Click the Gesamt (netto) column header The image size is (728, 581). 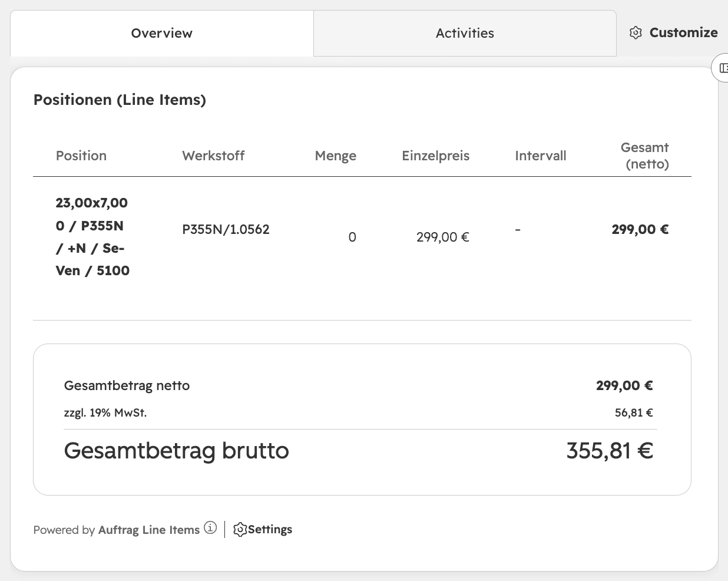(645, 156)
